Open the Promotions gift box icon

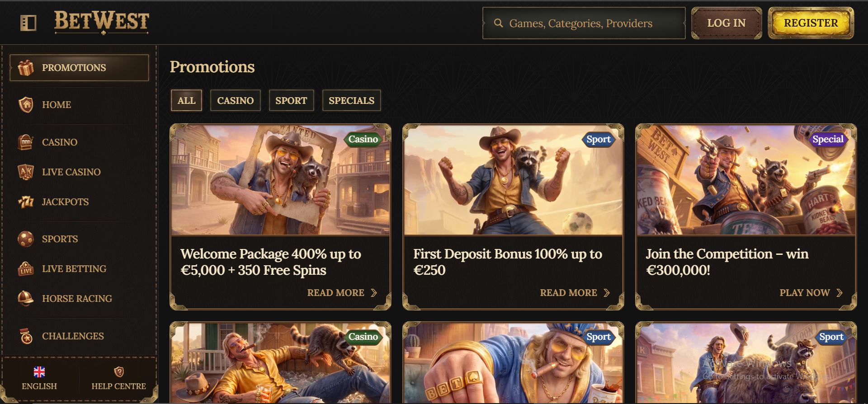(26, 68)
